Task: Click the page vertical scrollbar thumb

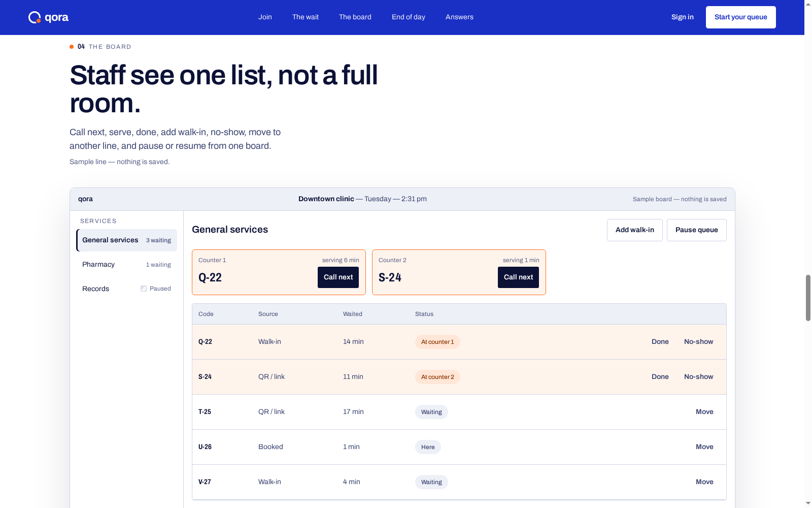Action: [x=808, y=298]
